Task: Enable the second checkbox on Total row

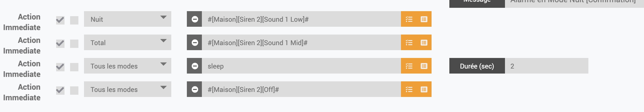Action: (74, 43)
